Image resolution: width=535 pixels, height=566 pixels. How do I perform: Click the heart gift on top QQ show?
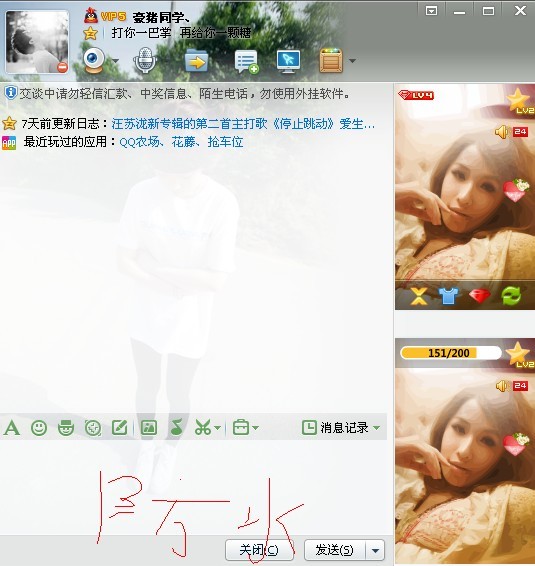[x=516, y=190]
